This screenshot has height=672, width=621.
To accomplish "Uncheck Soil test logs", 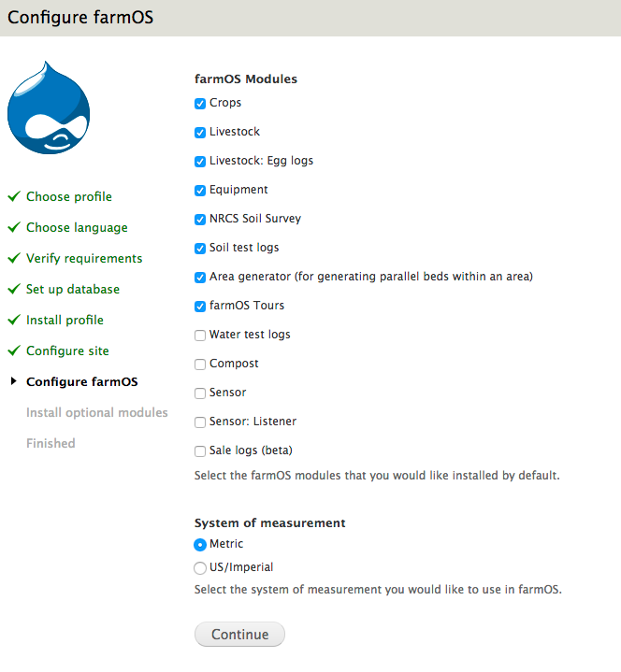I will click(200, 249).
